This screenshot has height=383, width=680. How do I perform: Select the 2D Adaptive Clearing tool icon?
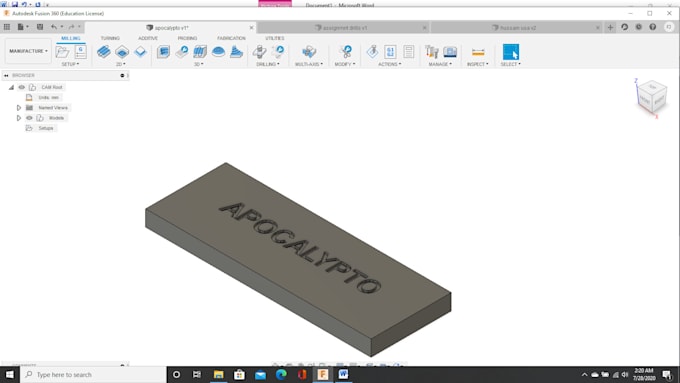(x=104, y=52)
